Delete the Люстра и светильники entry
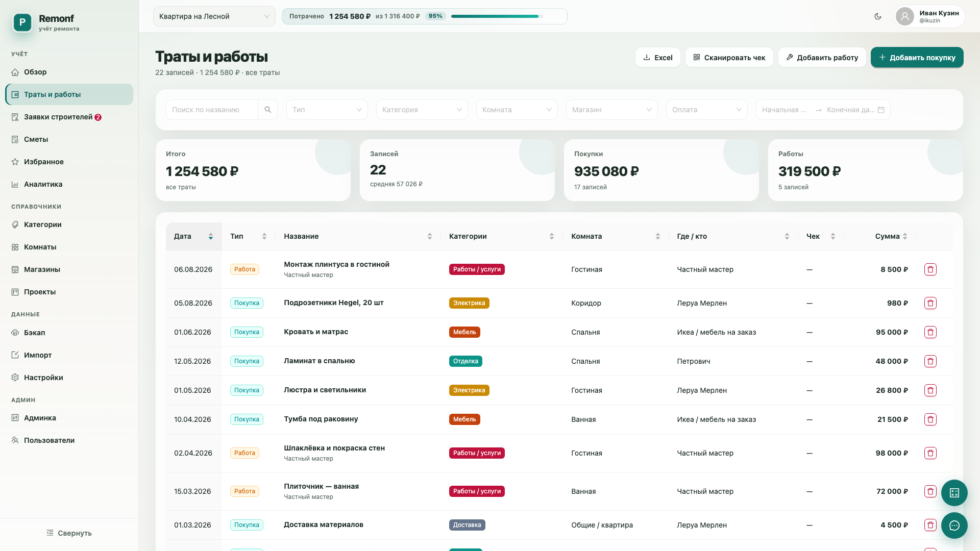The height and width of the screenshot is (551, 980). [x=930, y=390]
